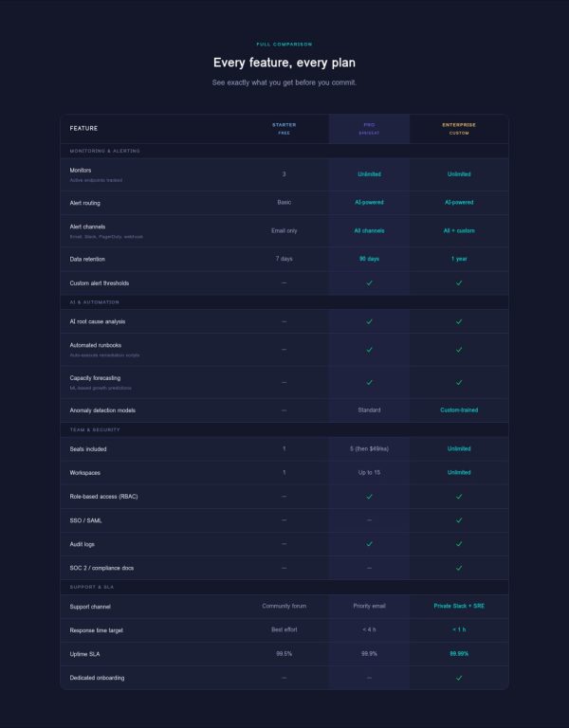
Task: Click the SOC 2 compliance docs Enterprise checkmark
Action: click(459, 568)
